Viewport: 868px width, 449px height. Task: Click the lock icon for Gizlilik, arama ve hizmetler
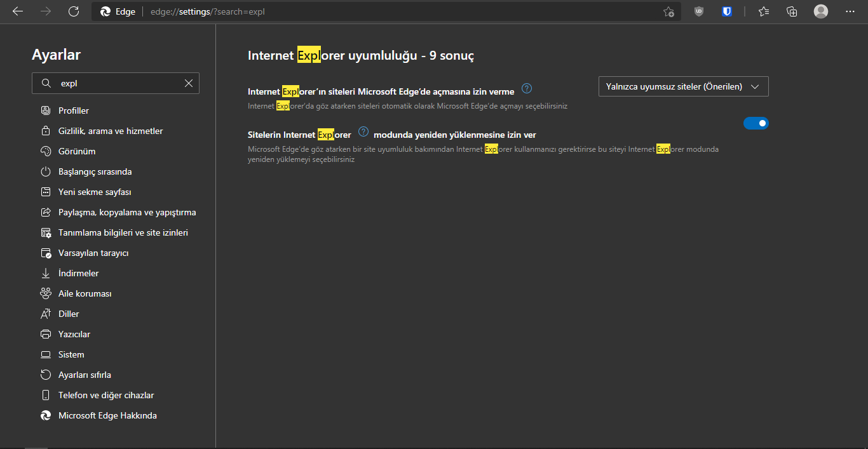coord(46,131)
